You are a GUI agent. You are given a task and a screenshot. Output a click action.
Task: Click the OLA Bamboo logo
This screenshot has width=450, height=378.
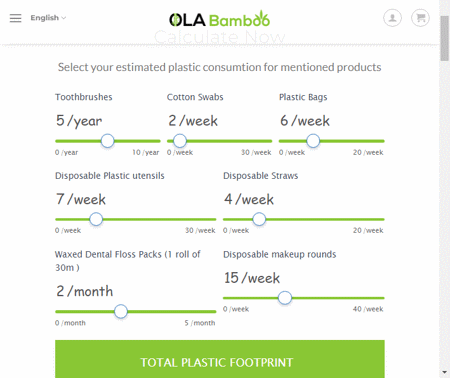[x=220, y=19]
